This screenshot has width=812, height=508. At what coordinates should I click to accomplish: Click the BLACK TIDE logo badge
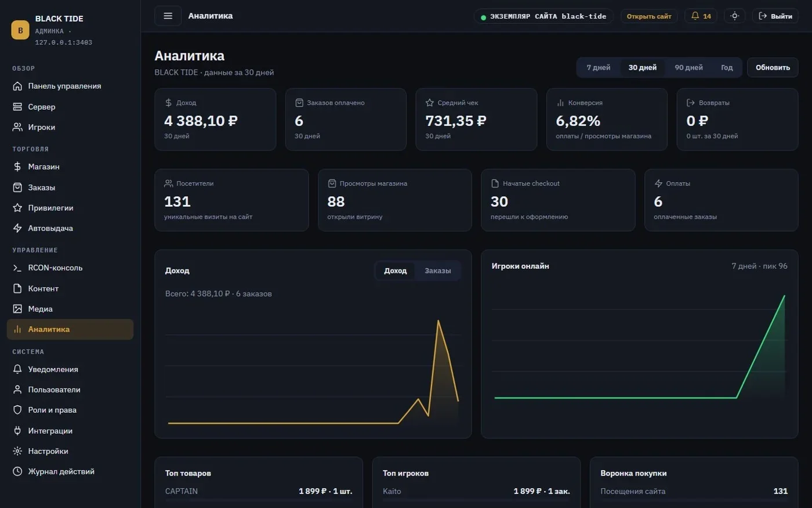coord(20,30)
